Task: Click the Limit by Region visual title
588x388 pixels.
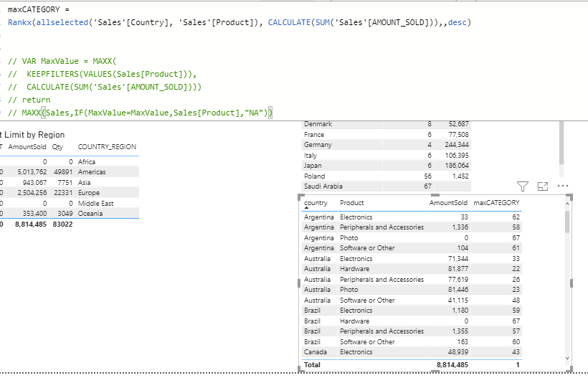Action: 32,135
